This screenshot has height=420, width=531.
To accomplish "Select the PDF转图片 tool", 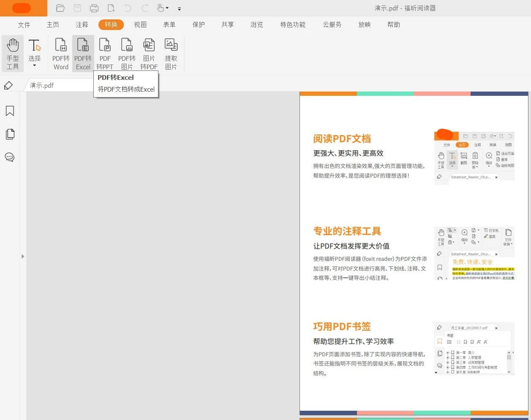I will click(x=127, y=53).
